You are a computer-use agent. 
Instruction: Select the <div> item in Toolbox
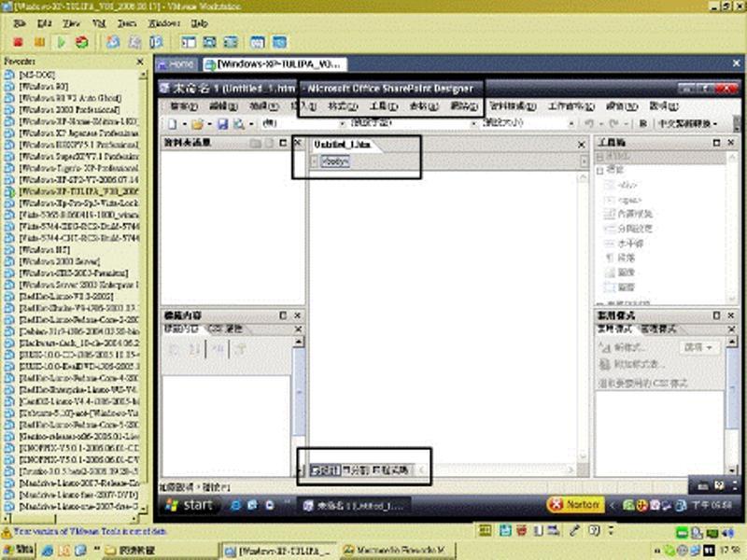pos(621,185)
